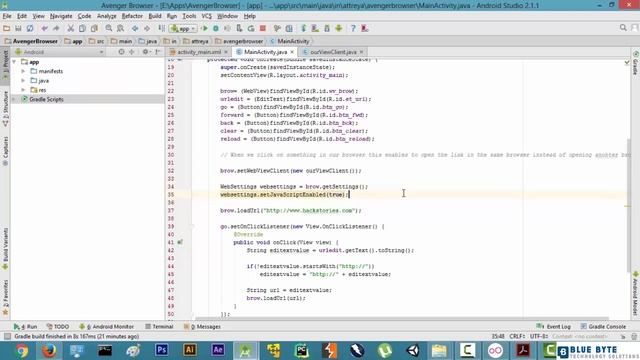Switch to activity_main.xml tab
Image resolution: width=640 pixels, height=360 pixels.
click(x=199, y=52)
